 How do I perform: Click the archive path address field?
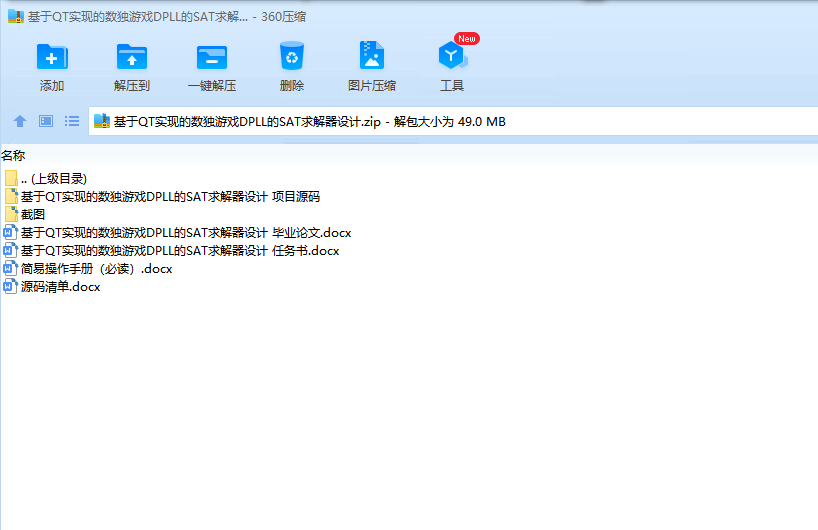pyautogui.click(x=453, y=121)
